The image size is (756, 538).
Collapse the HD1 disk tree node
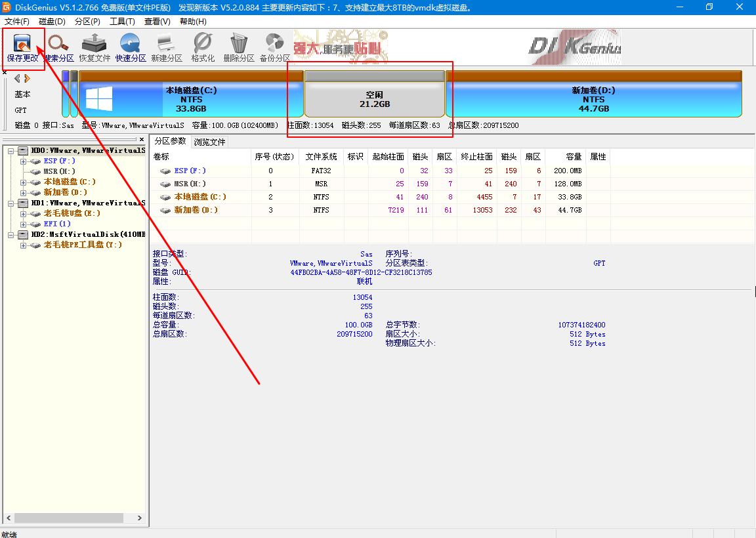pyautogui.click(x=10, y=203)
